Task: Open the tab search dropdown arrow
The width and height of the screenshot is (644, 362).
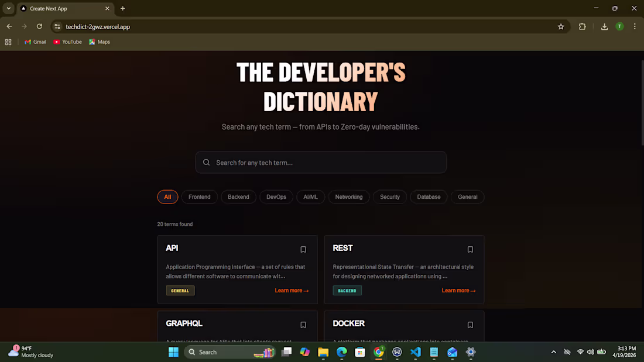Action: pyautogui.click(x=8, y=8)
